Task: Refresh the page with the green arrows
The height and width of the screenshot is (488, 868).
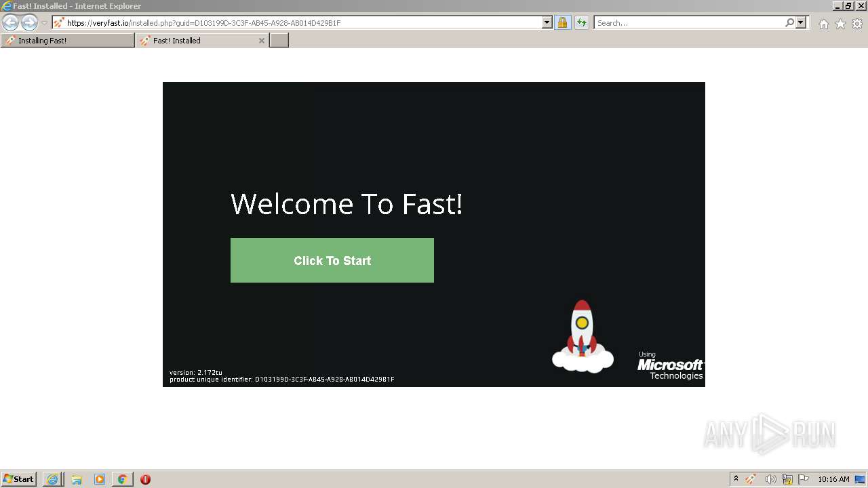Action: [x=581, y=23]
